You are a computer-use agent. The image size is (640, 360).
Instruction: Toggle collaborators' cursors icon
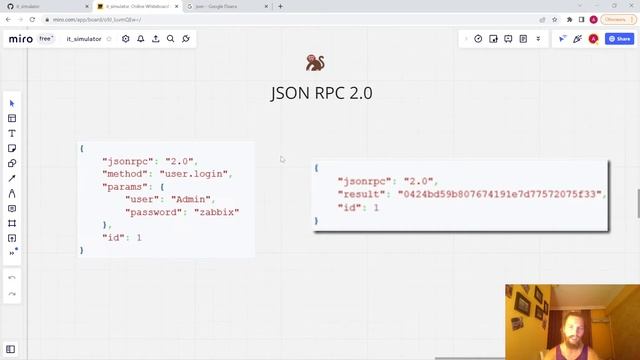[x=562, y=39]
